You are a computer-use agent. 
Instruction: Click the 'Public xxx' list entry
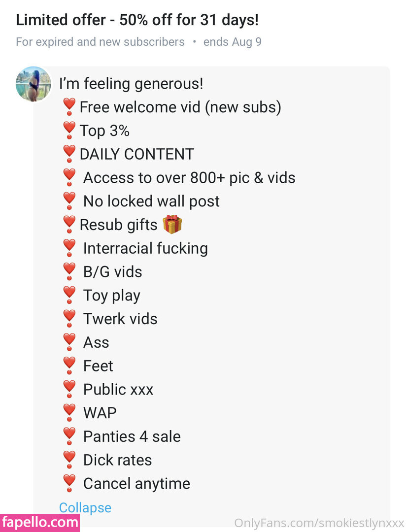tap(118, 389)
